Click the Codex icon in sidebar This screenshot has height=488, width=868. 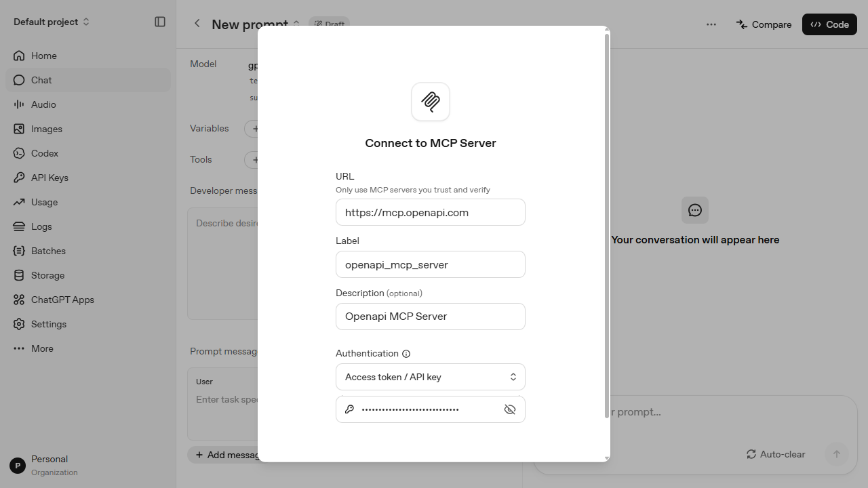click(19, 153)
